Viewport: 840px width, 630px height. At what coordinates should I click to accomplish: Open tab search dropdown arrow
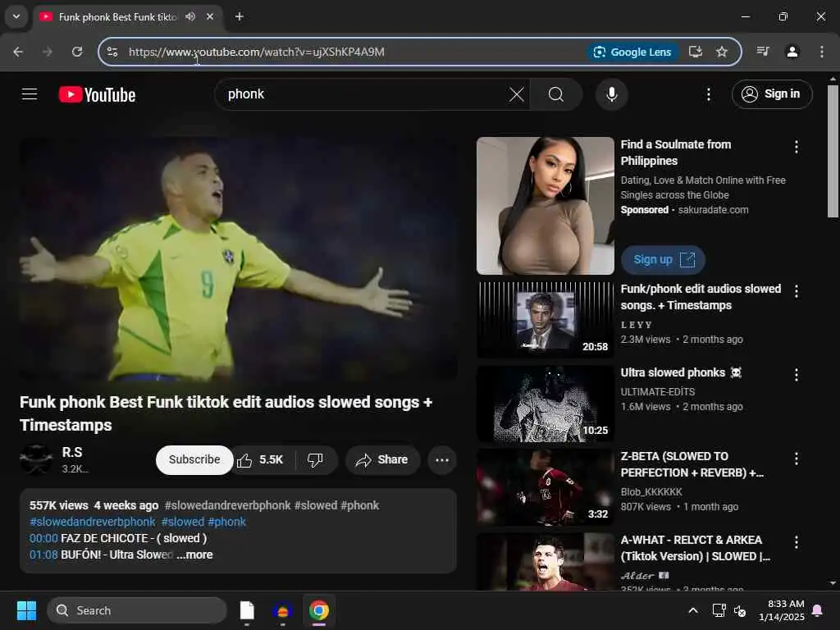(16, 16)
